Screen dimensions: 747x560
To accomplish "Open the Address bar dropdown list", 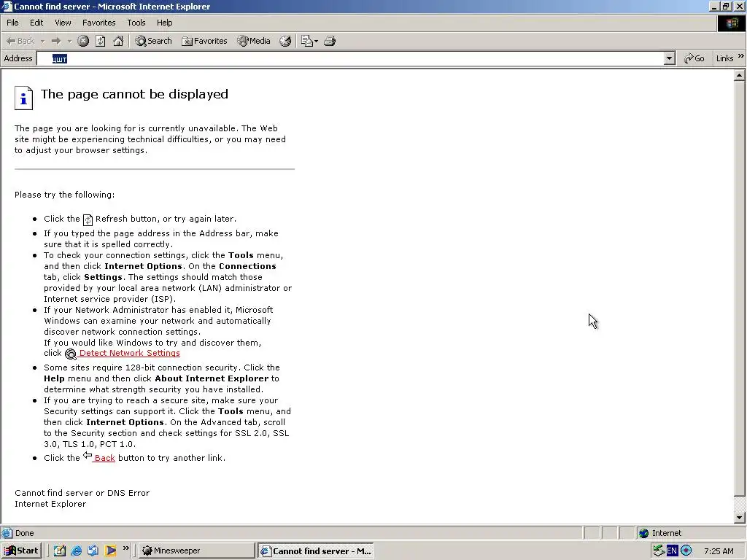I will 670,58.
